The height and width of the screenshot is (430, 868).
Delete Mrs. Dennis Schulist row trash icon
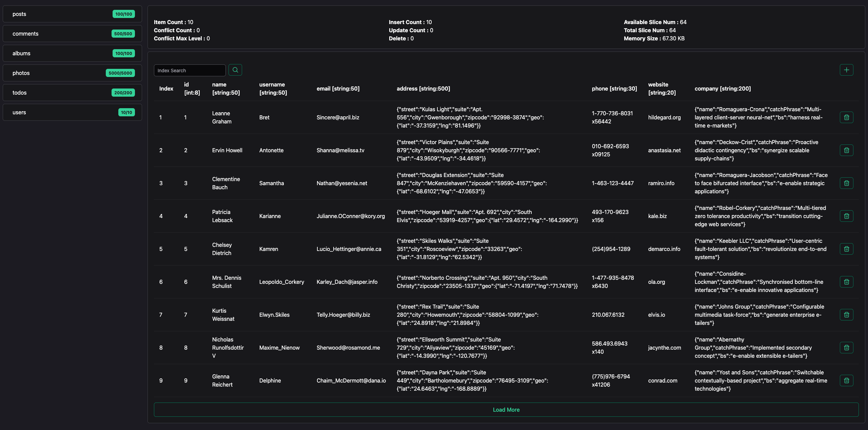pyautogui.click(x=846, y=282)
